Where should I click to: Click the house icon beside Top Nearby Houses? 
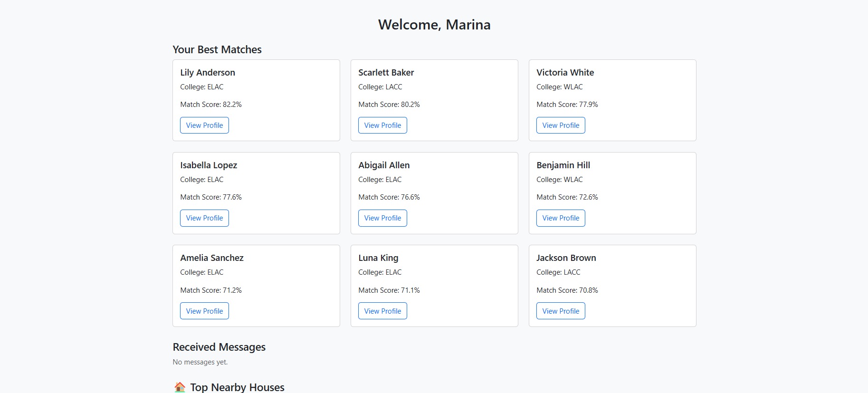coord(180,387)
